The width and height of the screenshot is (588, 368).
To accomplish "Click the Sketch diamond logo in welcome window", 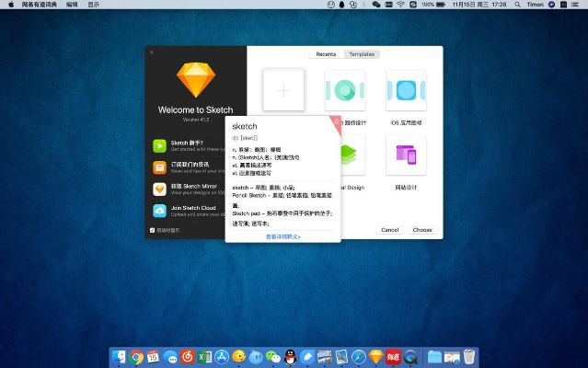I will (196, 80).
